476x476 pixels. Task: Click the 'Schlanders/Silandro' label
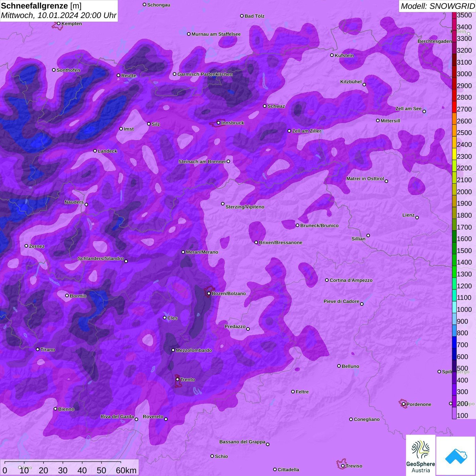[x=101, y=258]
